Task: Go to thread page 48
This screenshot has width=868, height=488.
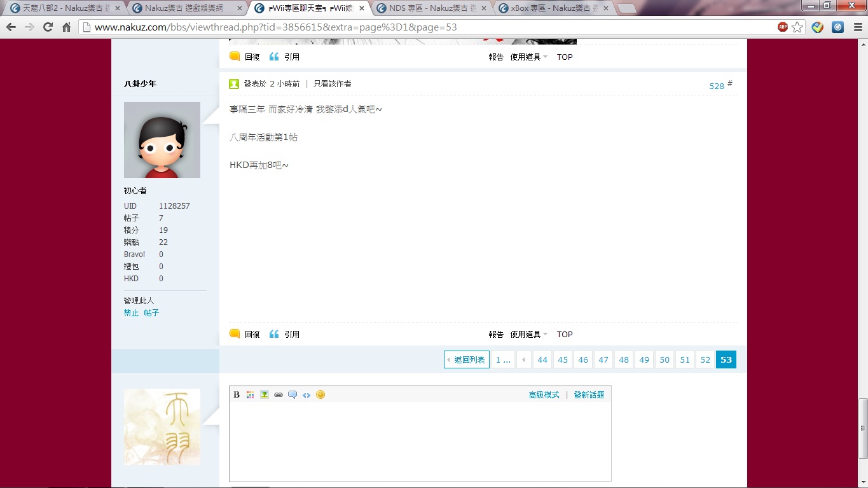Action: coord(624,359)
